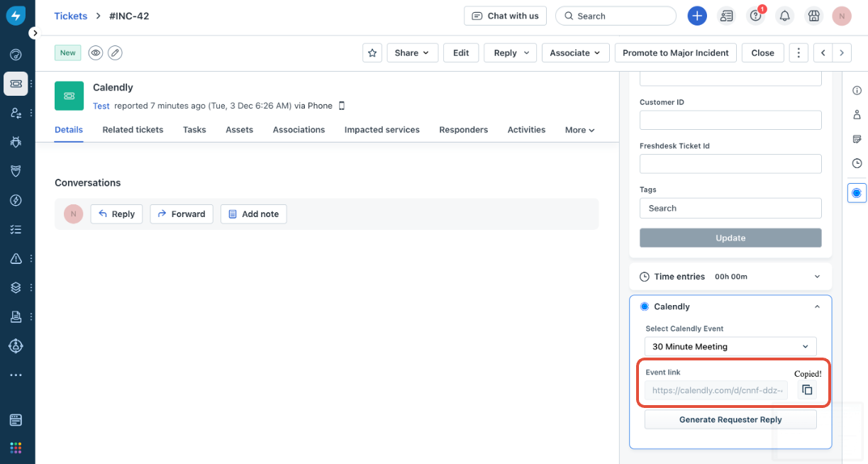
Task: Click the blue plus create-new button
Action: (697, 16)
